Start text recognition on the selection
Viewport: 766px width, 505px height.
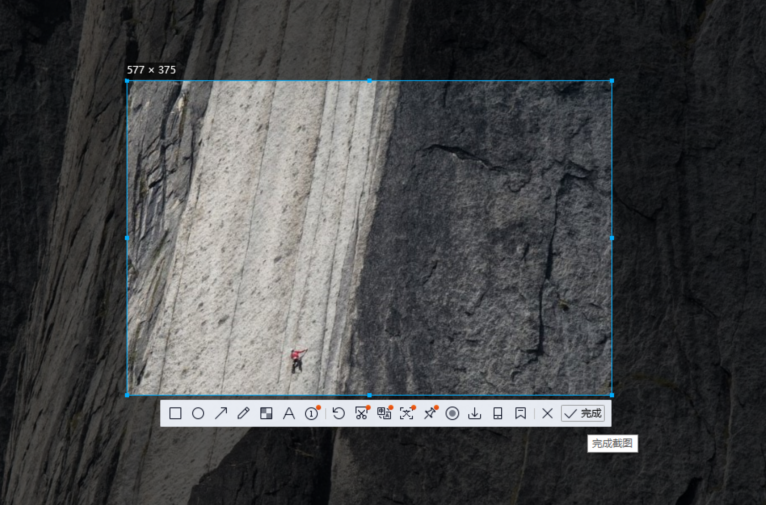click(x=406, y=413)
